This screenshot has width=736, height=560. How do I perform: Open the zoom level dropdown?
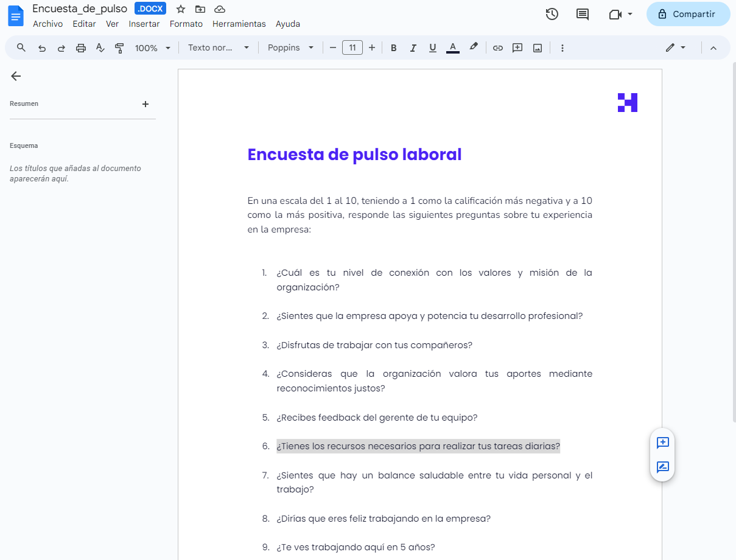(152, 47)
